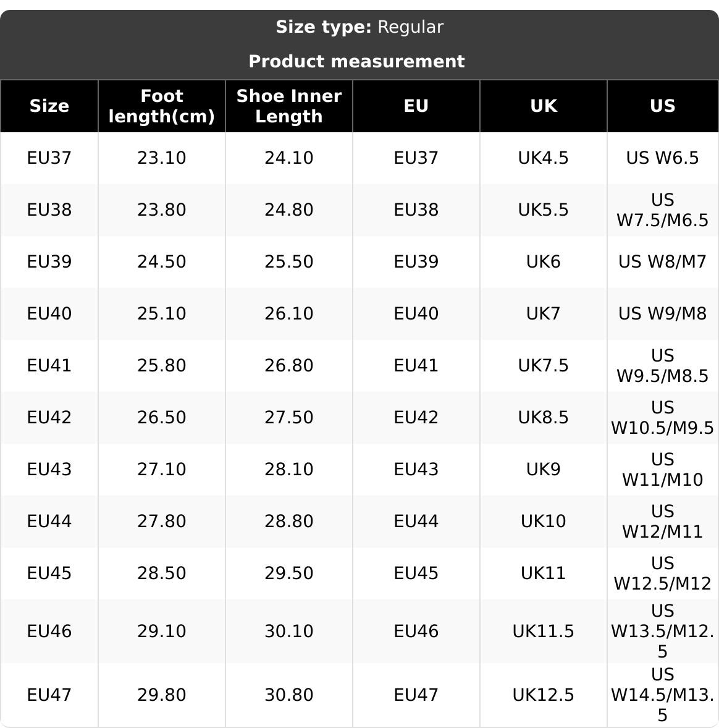The image size is (719, 728).
Task: Click the US column header
Action: click(662, 106)
